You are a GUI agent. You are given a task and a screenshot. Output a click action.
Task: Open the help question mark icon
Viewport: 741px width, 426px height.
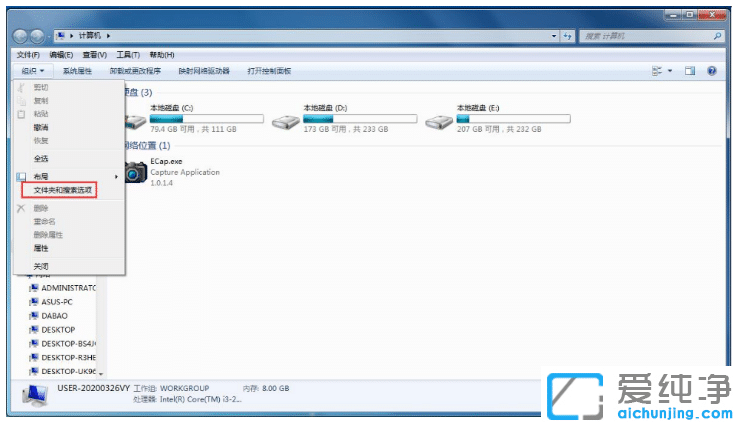click(x=712, y=71)
